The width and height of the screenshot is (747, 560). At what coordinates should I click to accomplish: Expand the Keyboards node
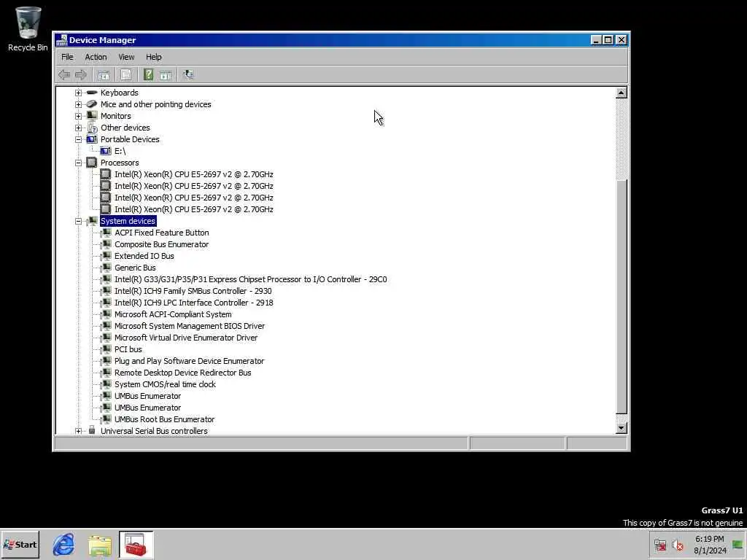tap(79, 93)
